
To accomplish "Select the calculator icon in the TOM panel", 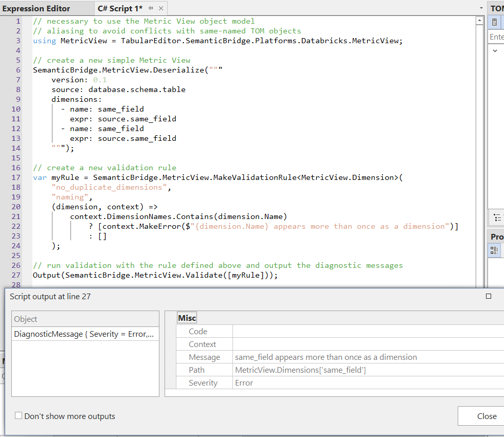I will pyautogui.click(x=494, y=22).
